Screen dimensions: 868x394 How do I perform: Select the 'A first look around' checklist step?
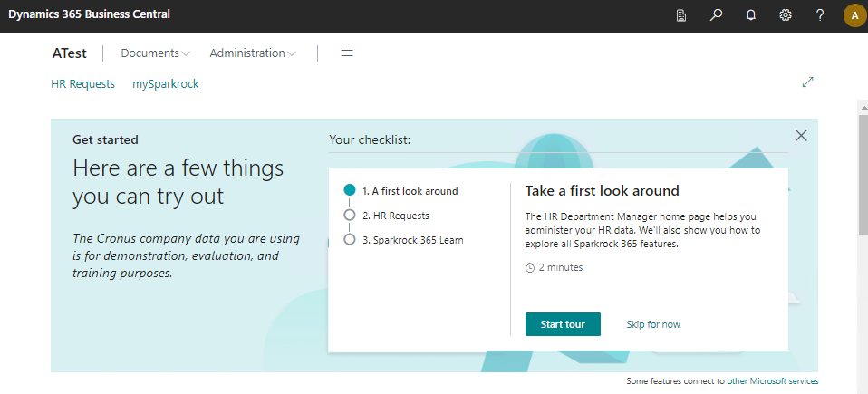410,191
